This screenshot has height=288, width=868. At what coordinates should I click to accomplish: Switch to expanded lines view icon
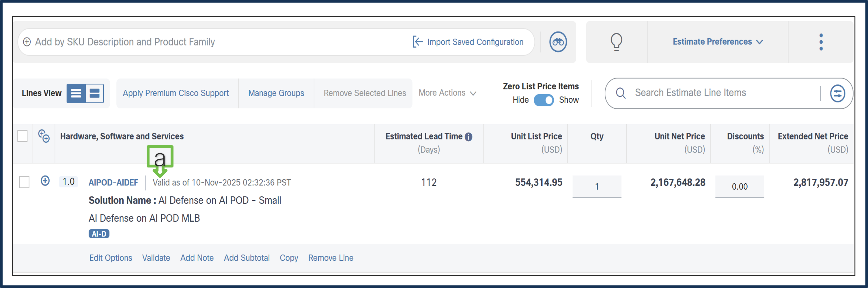(x=94, y=93)
